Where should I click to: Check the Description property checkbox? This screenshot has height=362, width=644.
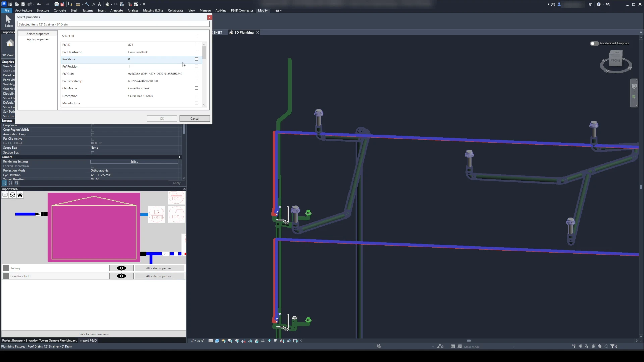click(197, 96)
